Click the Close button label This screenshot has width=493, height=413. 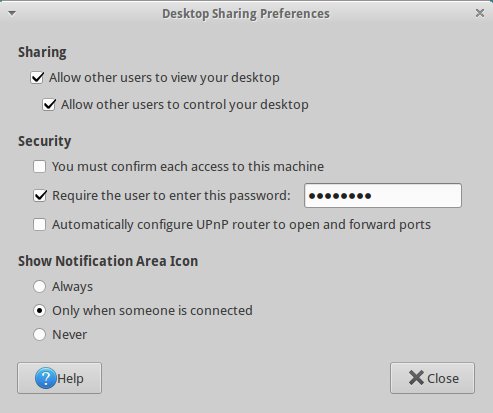443,379
